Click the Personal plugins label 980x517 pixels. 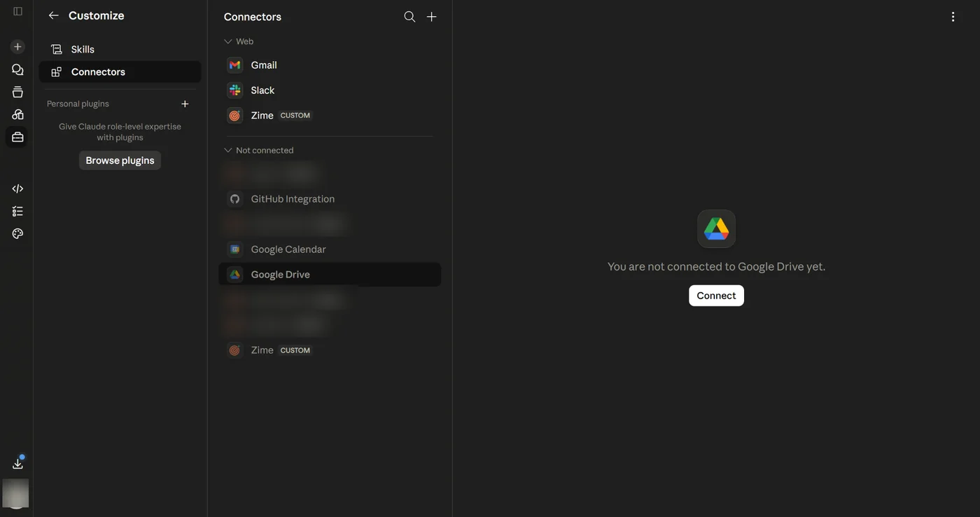tap(78, 104)
